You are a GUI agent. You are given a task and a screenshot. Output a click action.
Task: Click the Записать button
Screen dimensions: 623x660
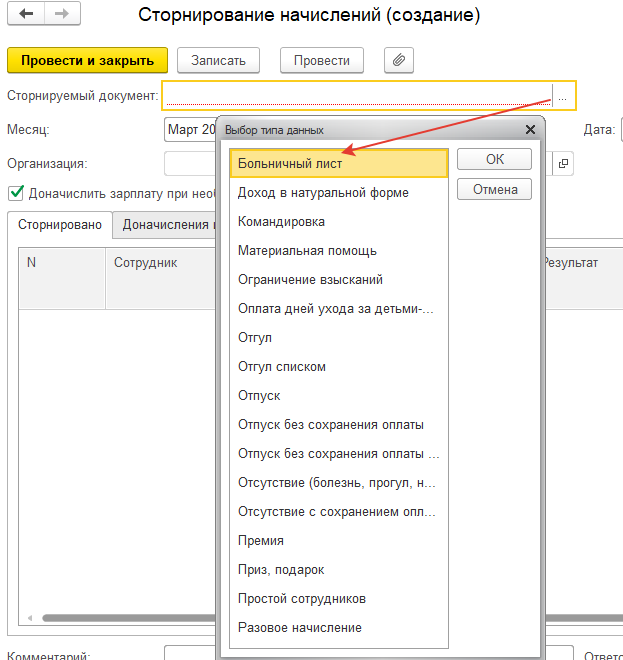[218, 60]
